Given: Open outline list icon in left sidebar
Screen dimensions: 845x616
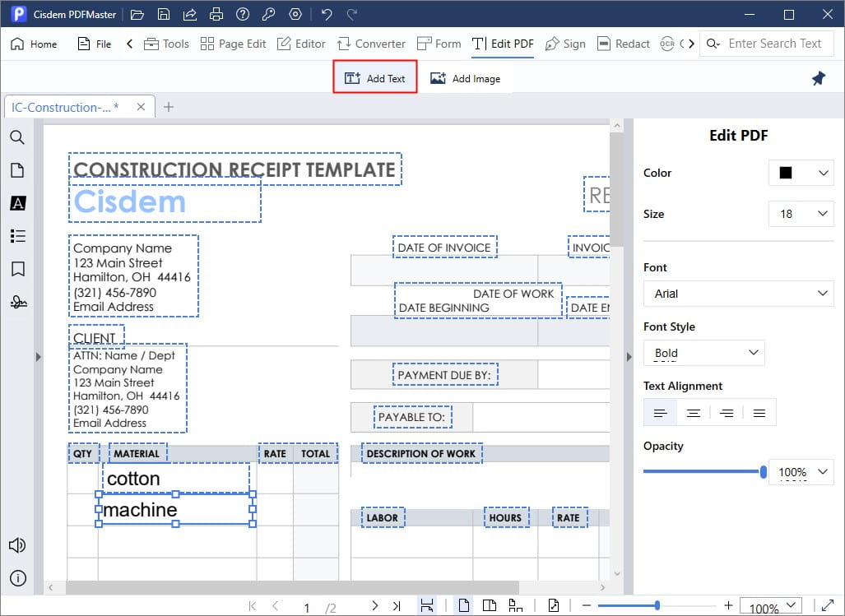Looking at the screenshot, I should point(18,236).
